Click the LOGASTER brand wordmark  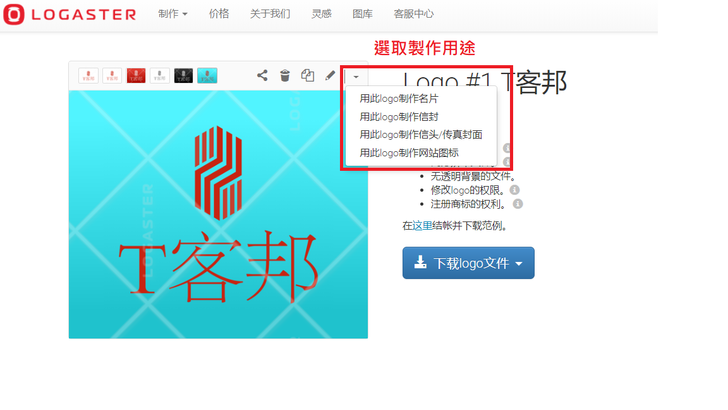point(84,15)
